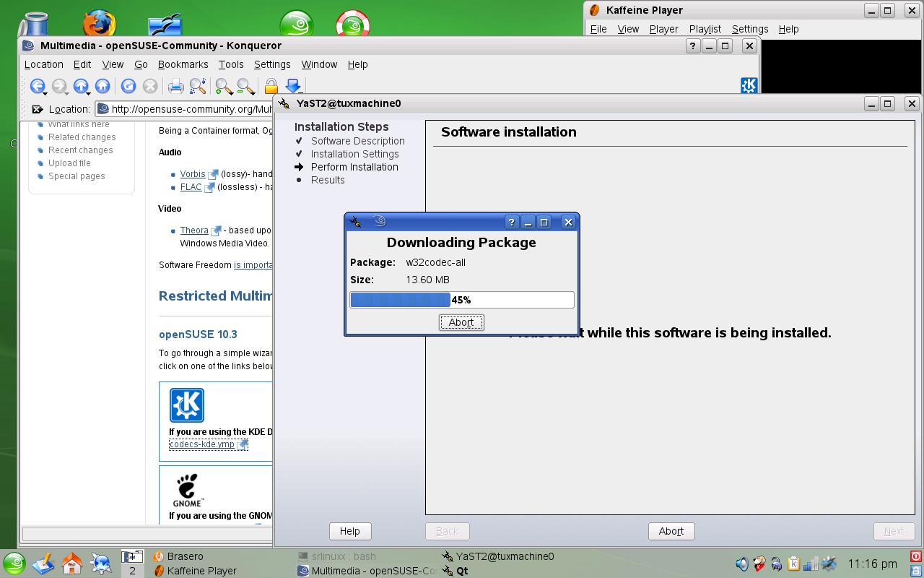
Task: Click the Downloading Package dialog help button
Action: [511, 223]
